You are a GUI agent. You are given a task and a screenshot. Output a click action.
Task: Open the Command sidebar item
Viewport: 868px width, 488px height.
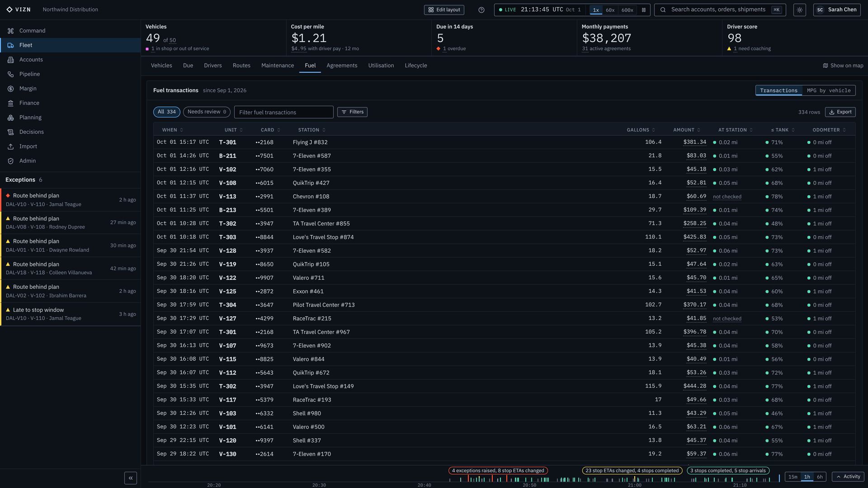(x=70, y=31)
